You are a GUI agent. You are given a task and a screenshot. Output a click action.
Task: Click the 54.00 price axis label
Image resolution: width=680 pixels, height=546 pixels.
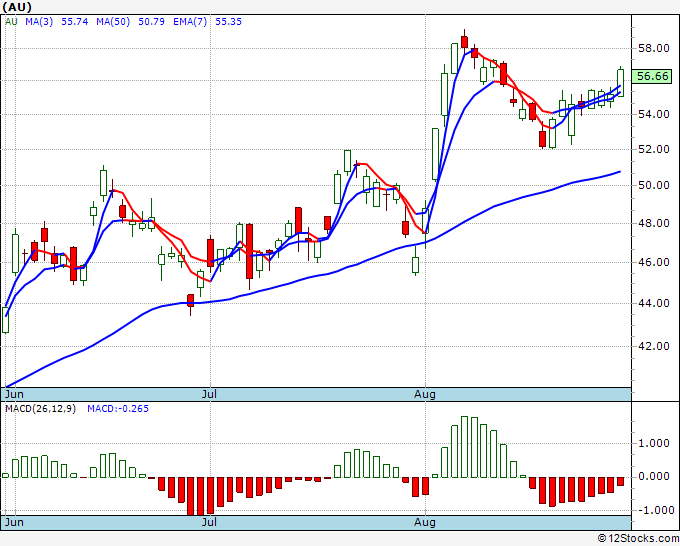pos(654,114)
